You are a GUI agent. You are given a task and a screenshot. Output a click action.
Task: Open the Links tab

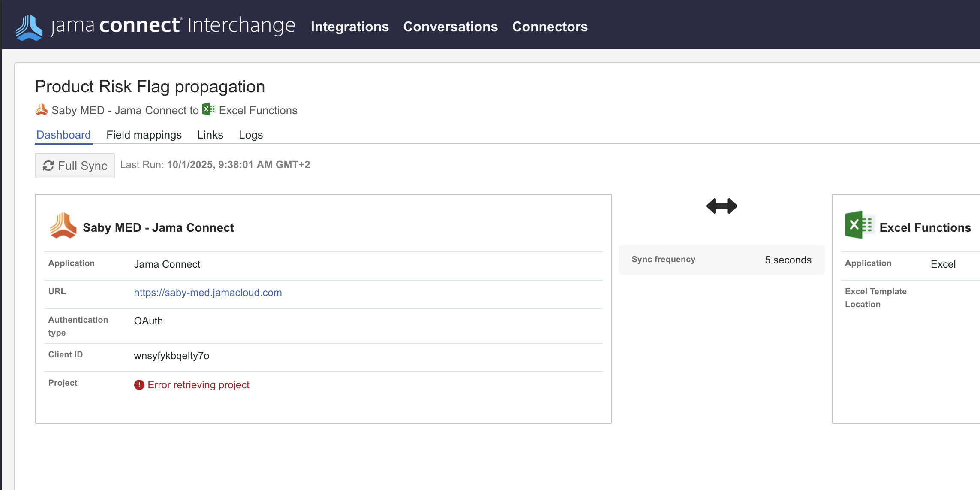click(210, 135)
